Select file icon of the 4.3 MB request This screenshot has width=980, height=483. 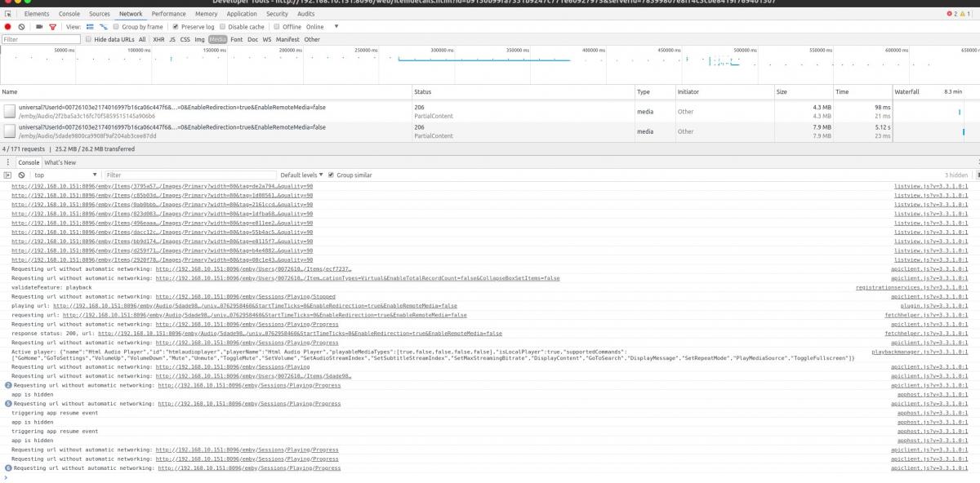9,112
